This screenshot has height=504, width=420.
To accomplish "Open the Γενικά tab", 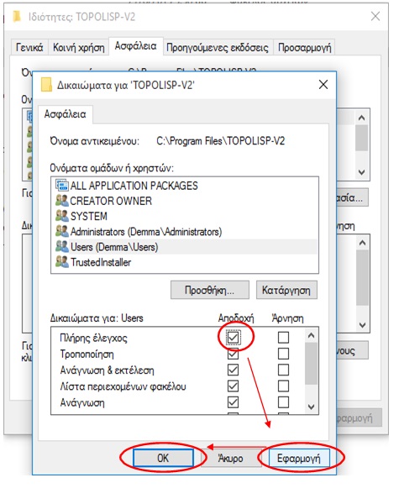I will (29, 48).
